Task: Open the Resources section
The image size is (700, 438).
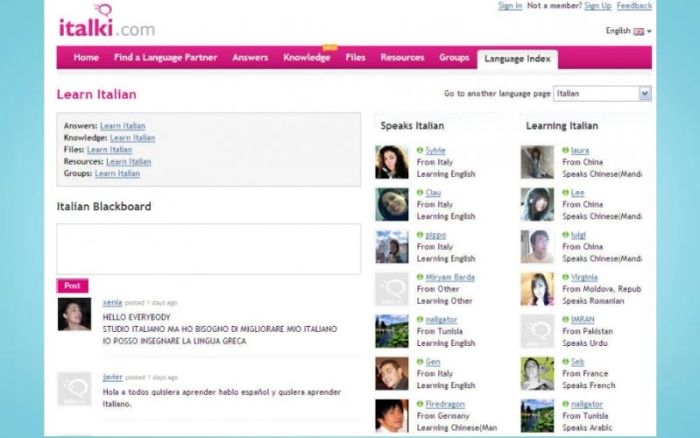Action: point(402,57)
